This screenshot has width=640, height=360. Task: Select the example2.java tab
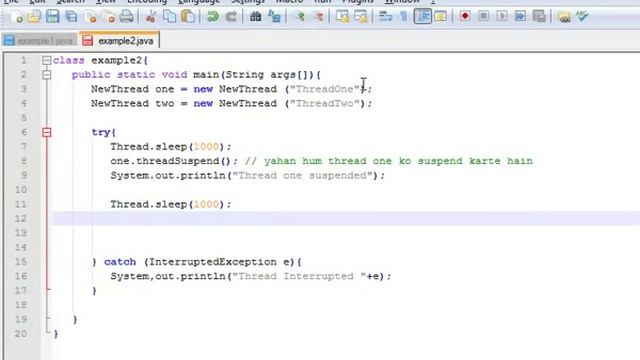(119, 41)
